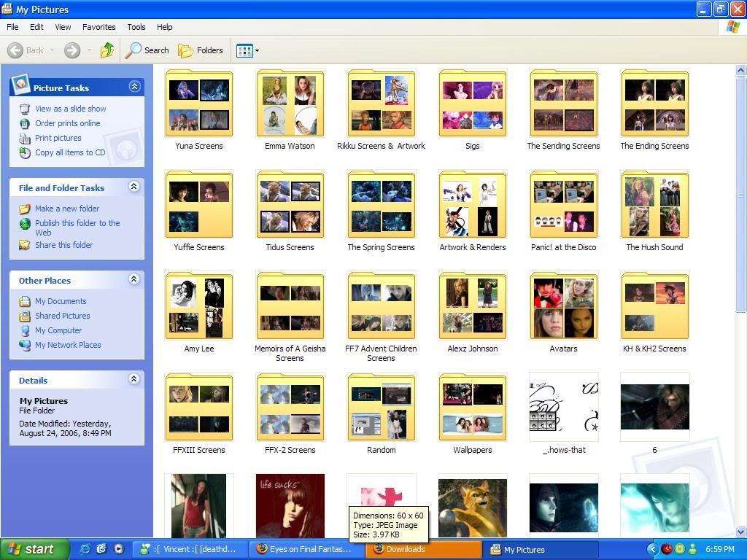Switch to the Downloads taskbar window
Screen dimensions: 747x560
click(424, 549)
